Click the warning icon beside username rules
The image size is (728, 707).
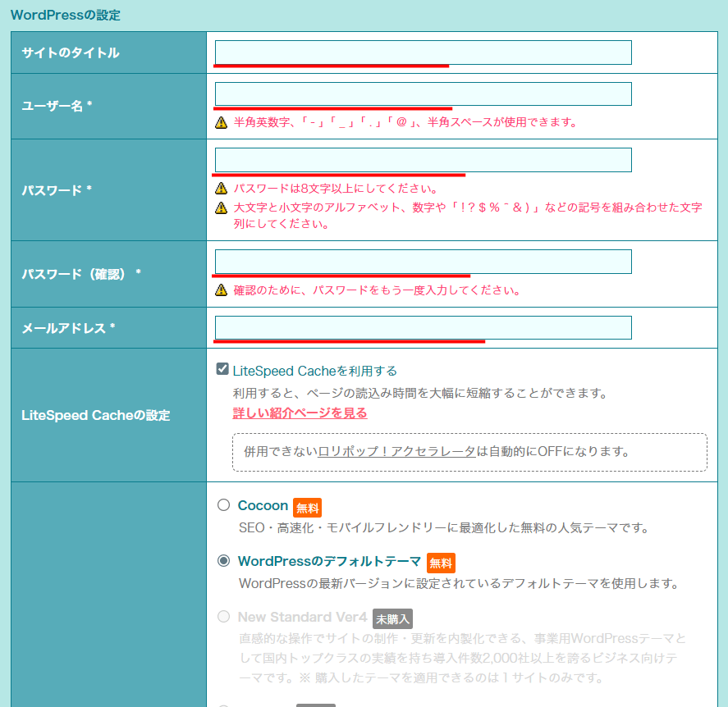(221, 121)
